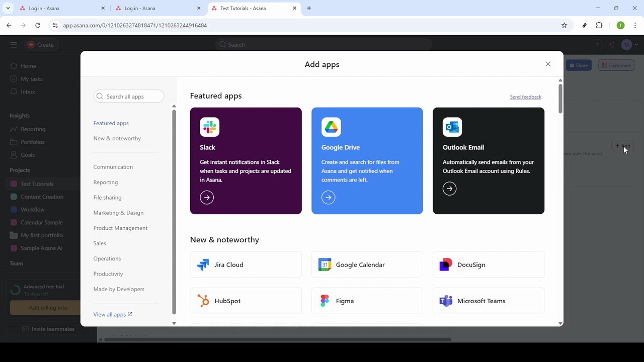The width and height of the screenshot is (644, 362).
Task: Select the Figma app
Action: [x=367, y=301]
